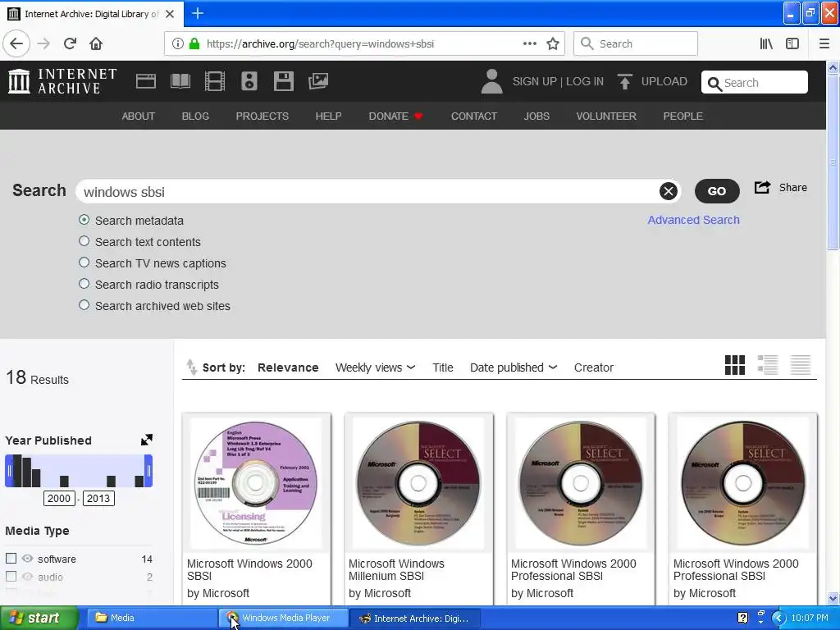
Task: Go back with browser back arrow
Action: pos(16,44)
